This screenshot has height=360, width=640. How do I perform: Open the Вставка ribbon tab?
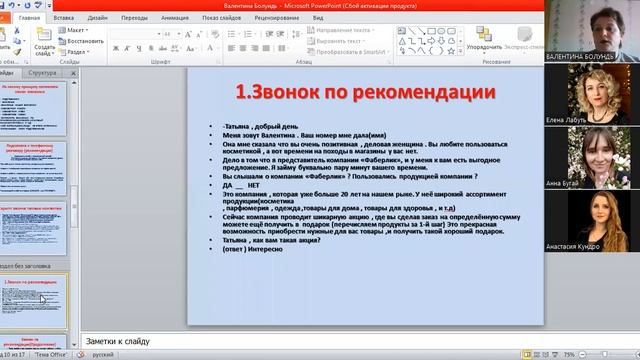tap(63, 18)
